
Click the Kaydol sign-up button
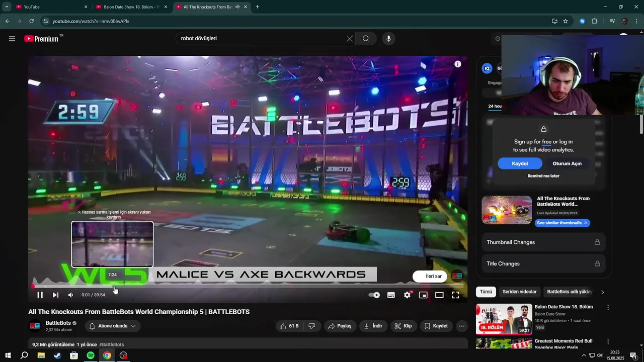click(x=520, y=163)
